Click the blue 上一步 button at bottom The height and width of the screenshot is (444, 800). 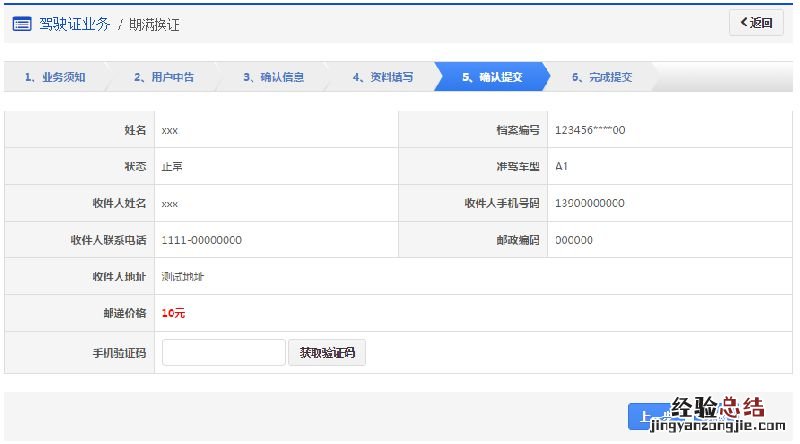(647, 417)
